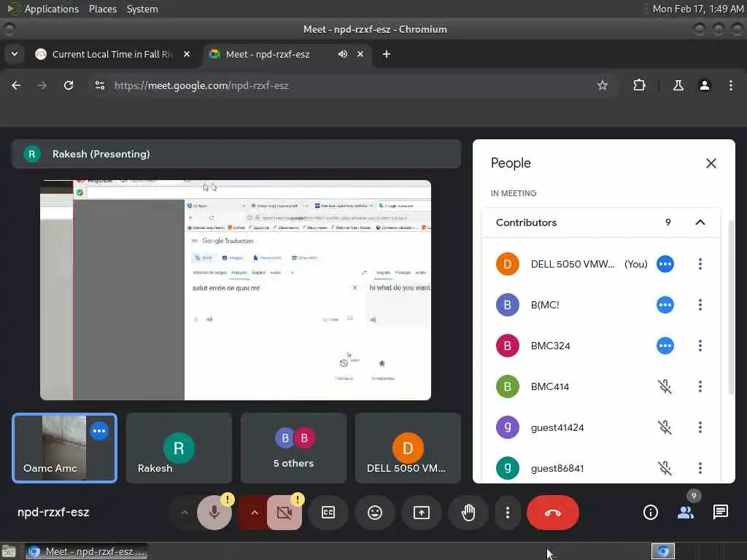Screen dimensions: 747x560
Task: Open the Chrome Labs flask icon
Action: click(x=678, y=85)
